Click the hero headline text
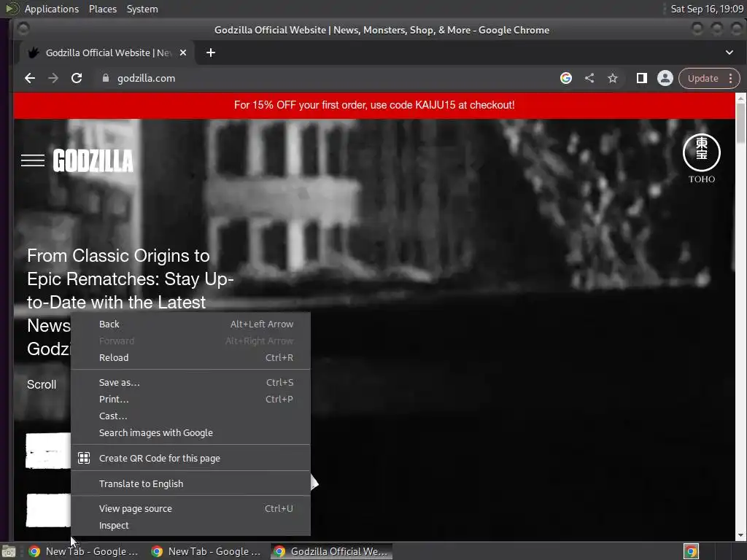 pyautogui.click(x=130, y=303)
